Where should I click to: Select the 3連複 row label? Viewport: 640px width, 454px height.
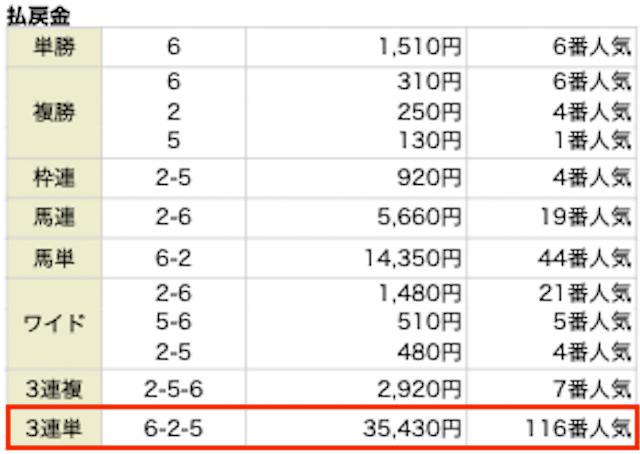54,389
